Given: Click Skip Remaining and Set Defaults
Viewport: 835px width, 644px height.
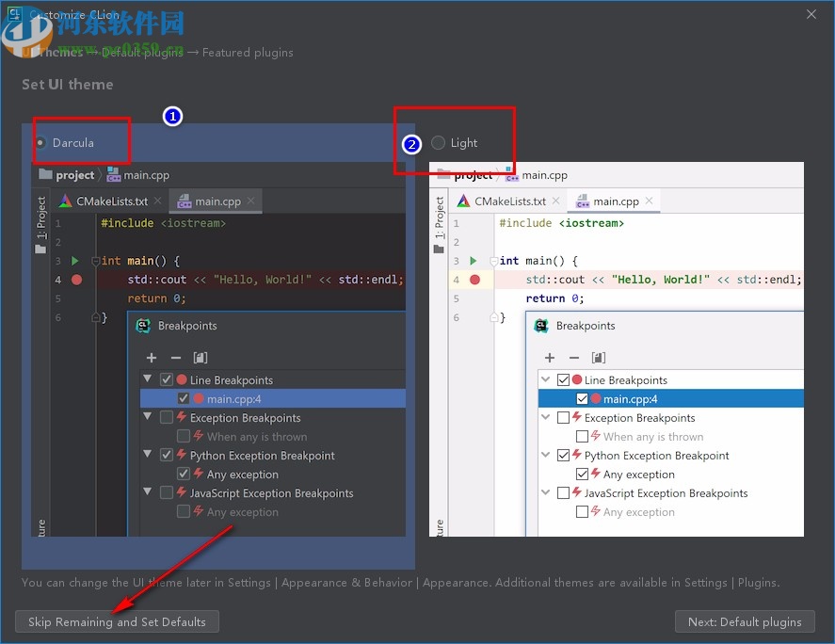Looking at the screenshot, I should pyautogui.click(x=117, y=621).
